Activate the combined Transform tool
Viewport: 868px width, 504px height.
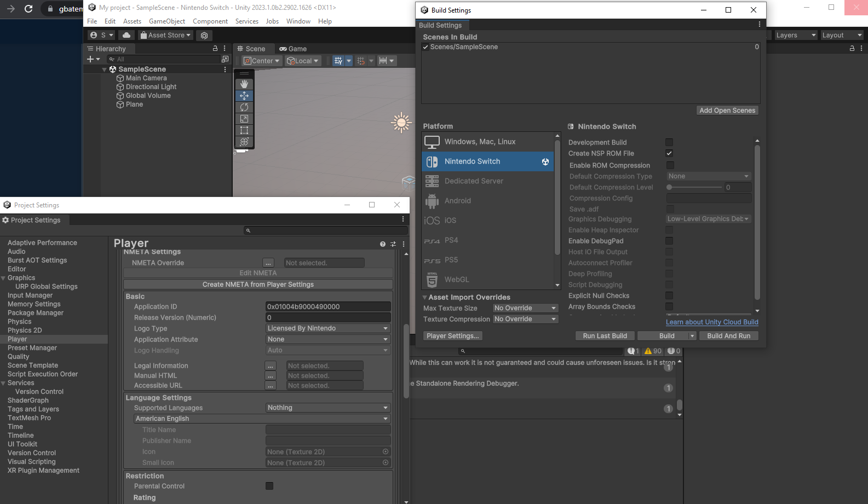point(244,142)
